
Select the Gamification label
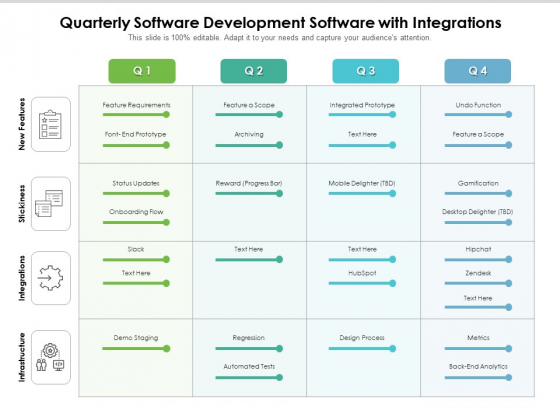478,183
